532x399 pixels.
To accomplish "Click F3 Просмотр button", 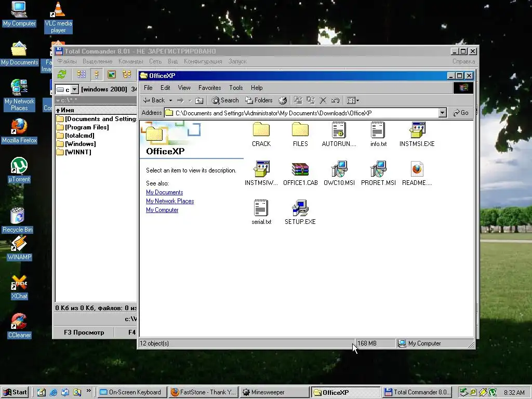I will coord(84,332).
